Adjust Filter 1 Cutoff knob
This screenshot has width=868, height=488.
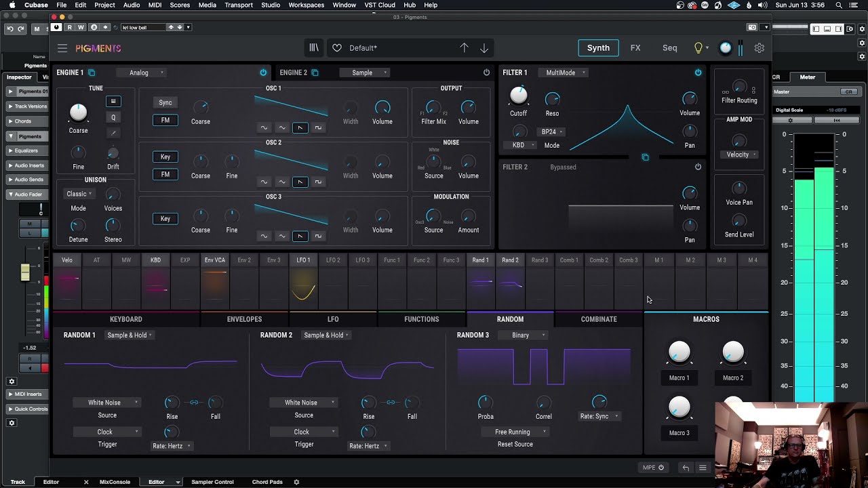[518, 96]
